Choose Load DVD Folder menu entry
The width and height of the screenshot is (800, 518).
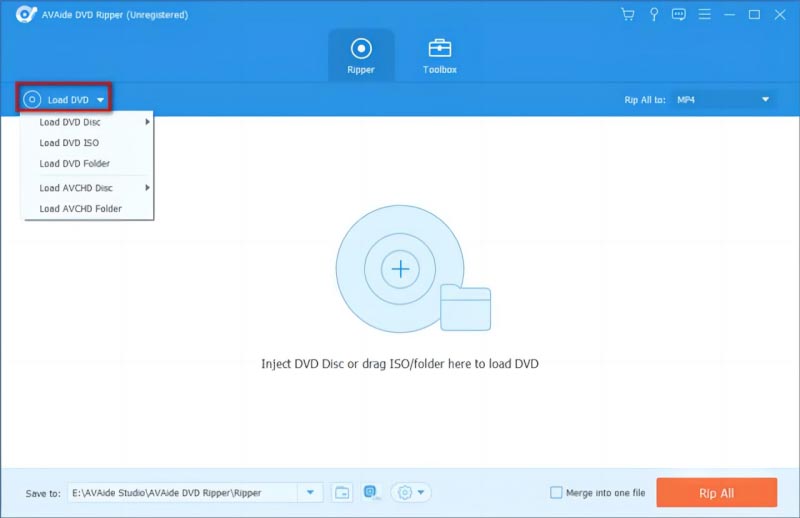coord(87,163)
